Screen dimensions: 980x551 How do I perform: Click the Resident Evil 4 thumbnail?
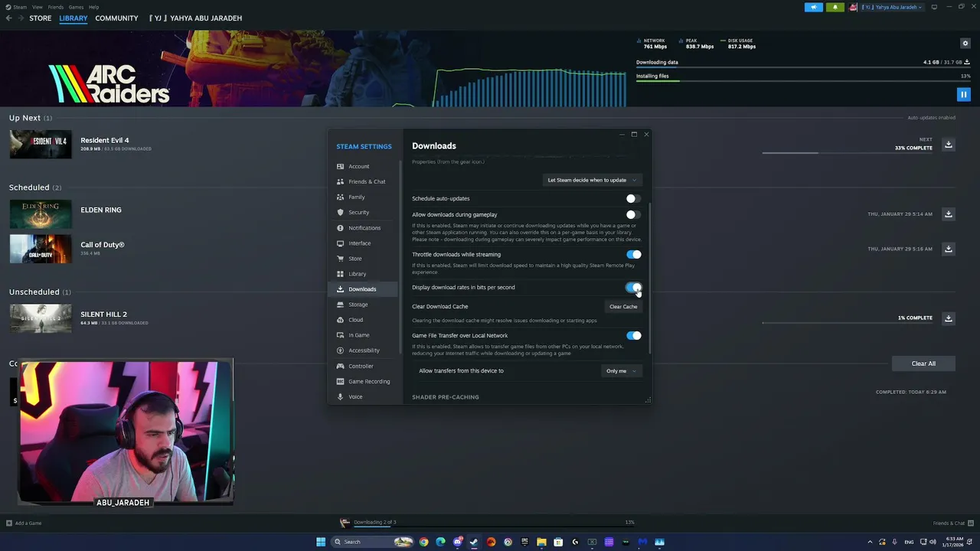point(41,145)
